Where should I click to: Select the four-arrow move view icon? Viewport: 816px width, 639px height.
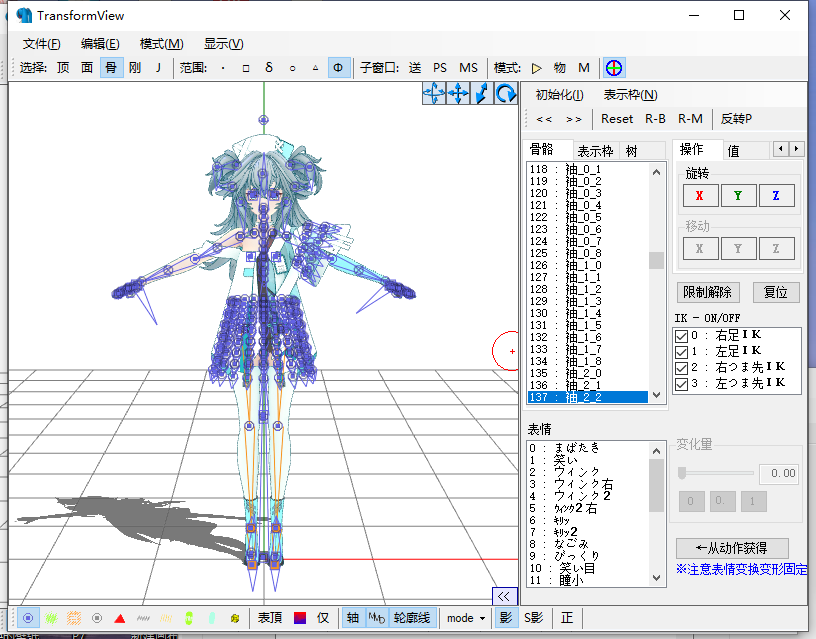(458, 94)
